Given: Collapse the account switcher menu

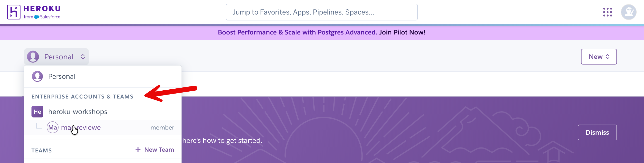Looking at the screenshot, I should pyautogui.click(x=56, y=57).
